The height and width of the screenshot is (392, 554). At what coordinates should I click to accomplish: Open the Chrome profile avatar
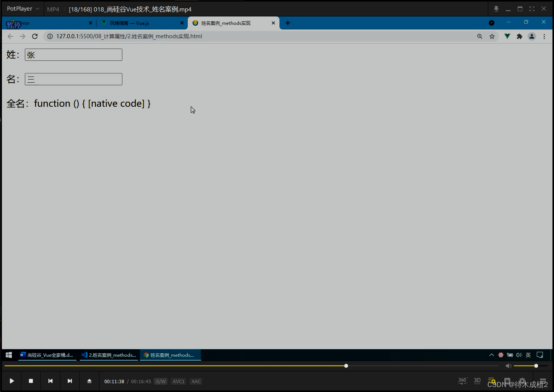point(532,36)
